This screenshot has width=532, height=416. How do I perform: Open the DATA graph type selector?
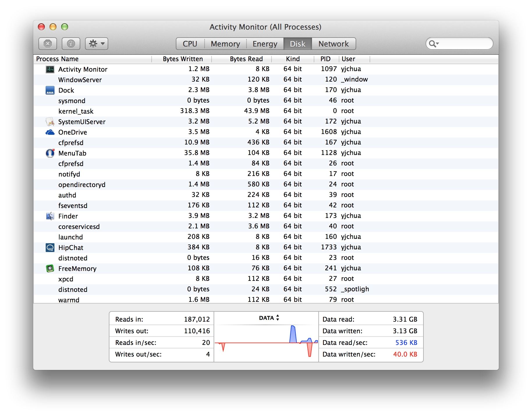269,318
